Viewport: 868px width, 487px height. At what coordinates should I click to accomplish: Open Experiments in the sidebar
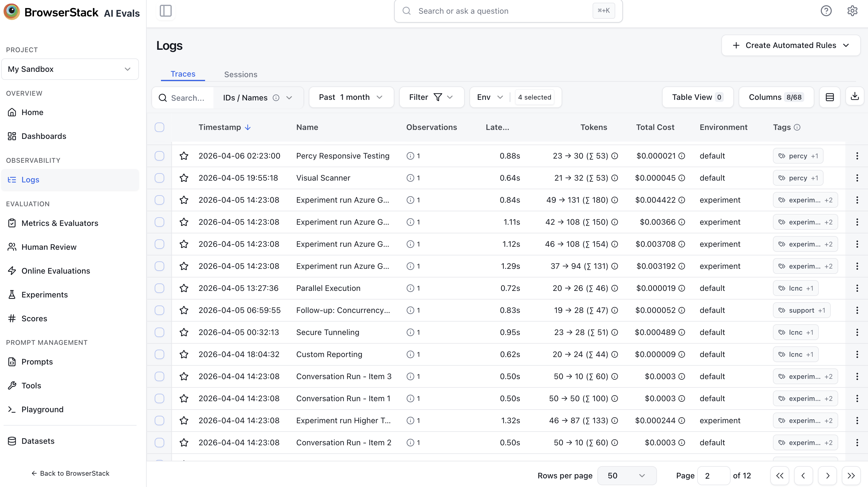click(70, 294)
